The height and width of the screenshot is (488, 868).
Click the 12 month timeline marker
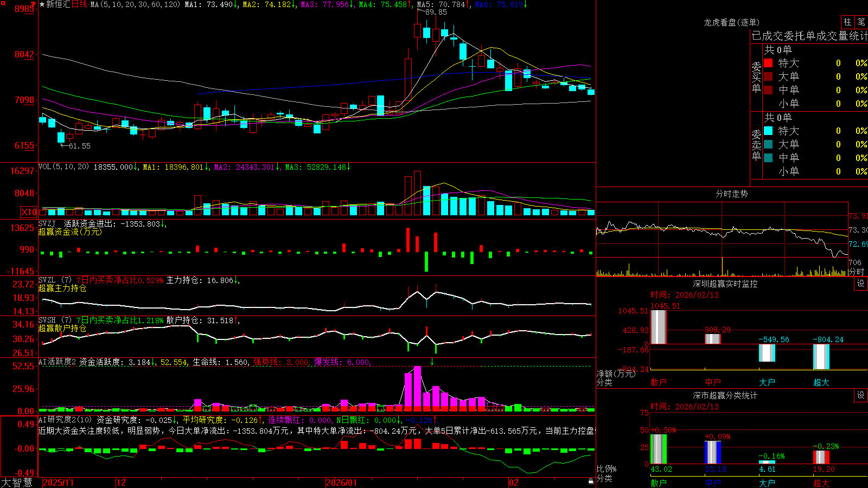click(122, 483)
